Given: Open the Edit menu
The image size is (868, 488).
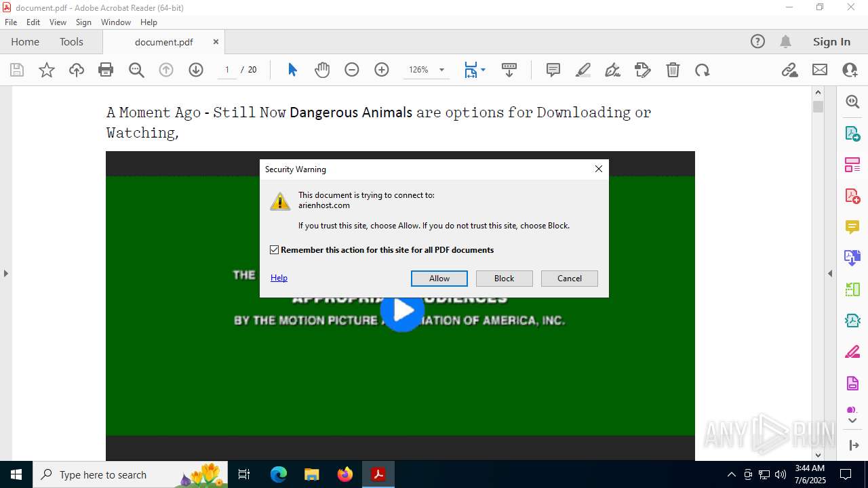Looking at the screenshot, I should click(33, 22).
